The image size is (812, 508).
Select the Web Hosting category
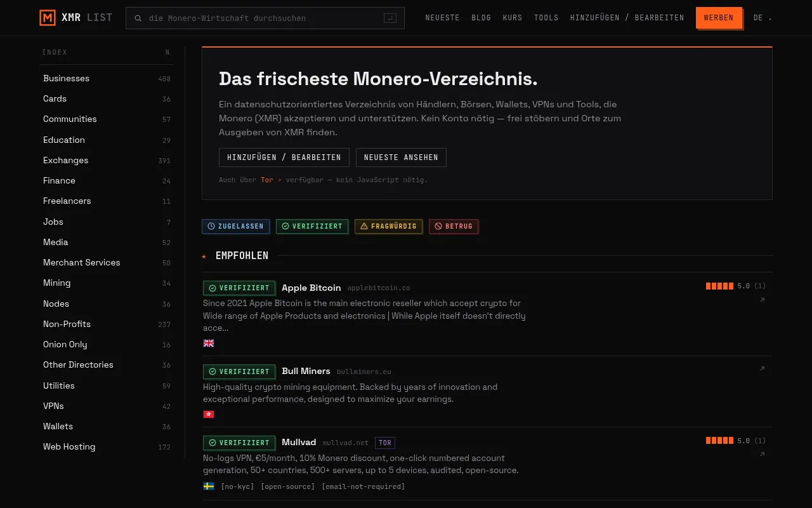[x=107, y=446]
